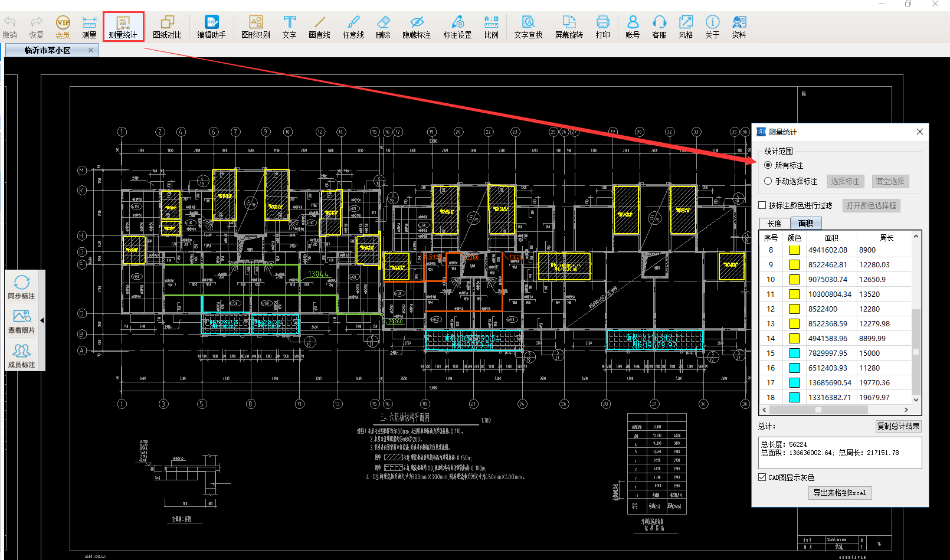Select the 图纸对比 drawing compare tool
950x560 pixels.
click(167, 27)
